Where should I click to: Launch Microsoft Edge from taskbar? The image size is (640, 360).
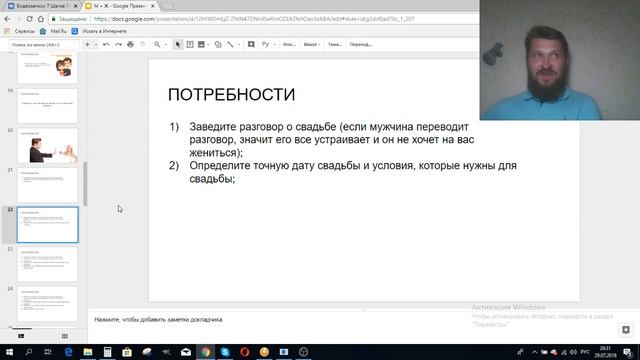tap(68, 352)
